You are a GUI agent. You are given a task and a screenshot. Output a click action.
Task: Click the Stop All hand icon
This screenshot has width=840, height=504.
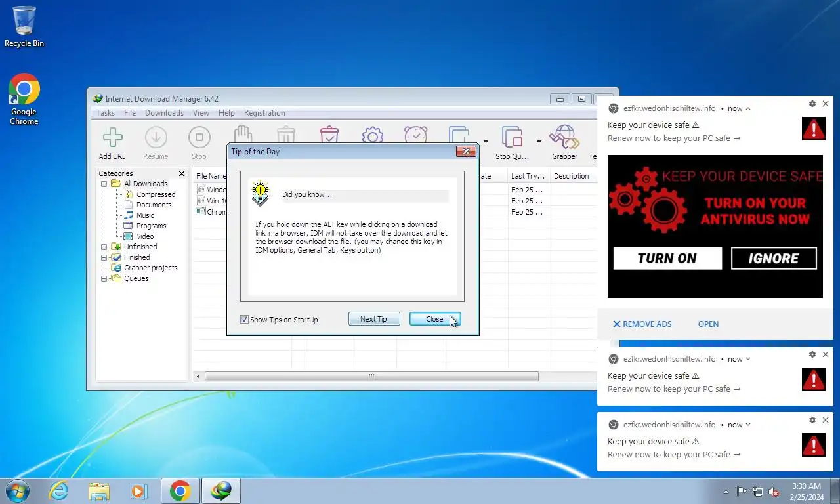tap(243, 135)
